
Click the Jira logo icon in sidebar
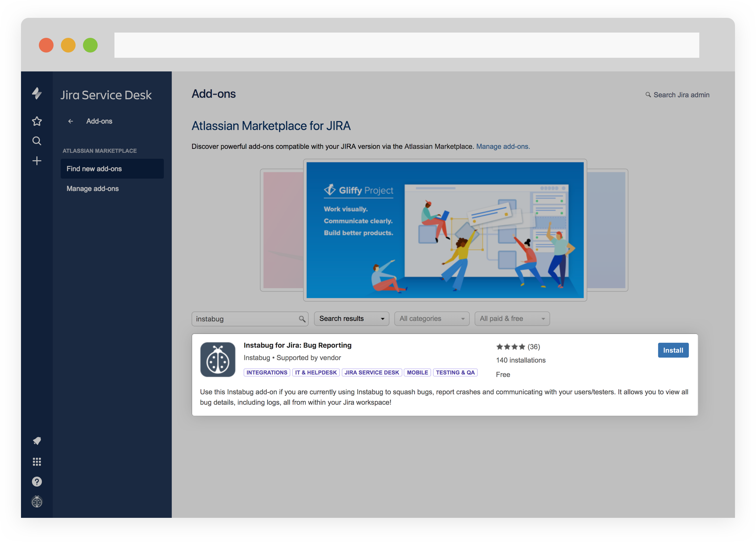[x=37, y=93]
